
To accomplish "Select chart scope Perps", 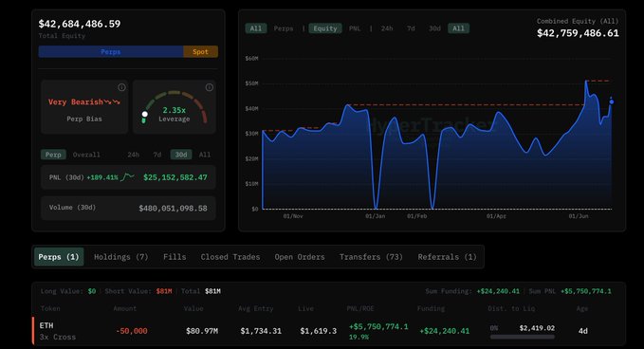I will tap(284, 28).
